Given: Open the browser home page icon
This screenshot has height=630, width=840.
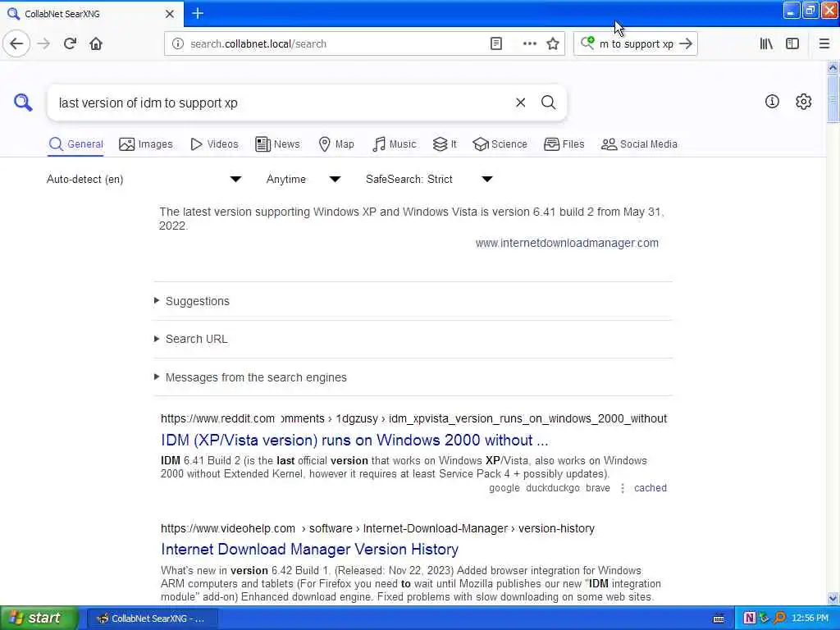Looking at the screenshot, I should click(x=96, y=44).
